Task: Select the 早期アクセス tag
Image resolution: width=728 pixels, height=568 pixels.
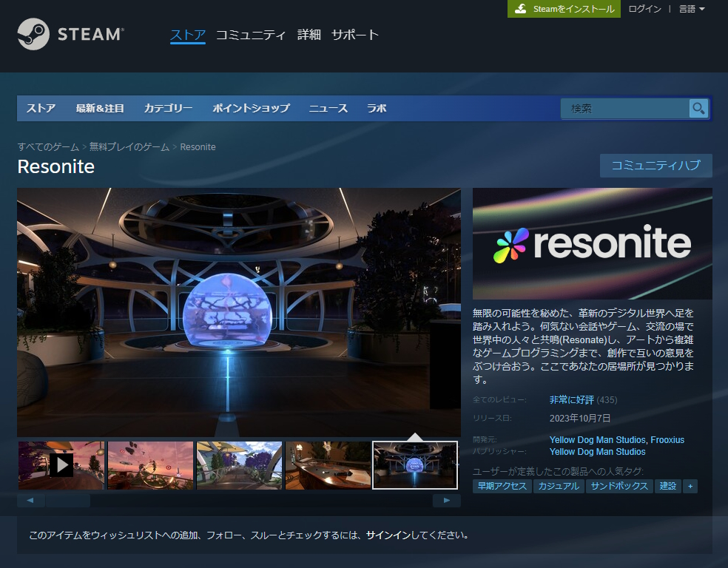Action: coord(502,486)
